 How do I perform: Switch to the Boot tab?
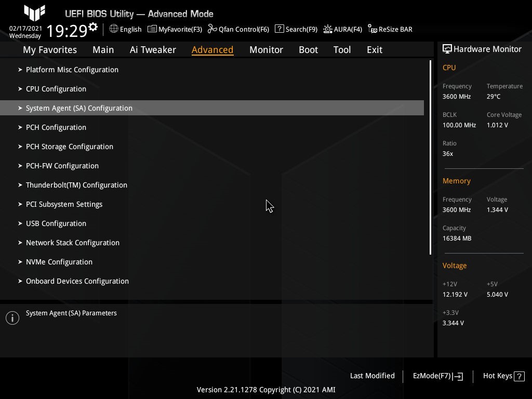(x=308, y=50)
